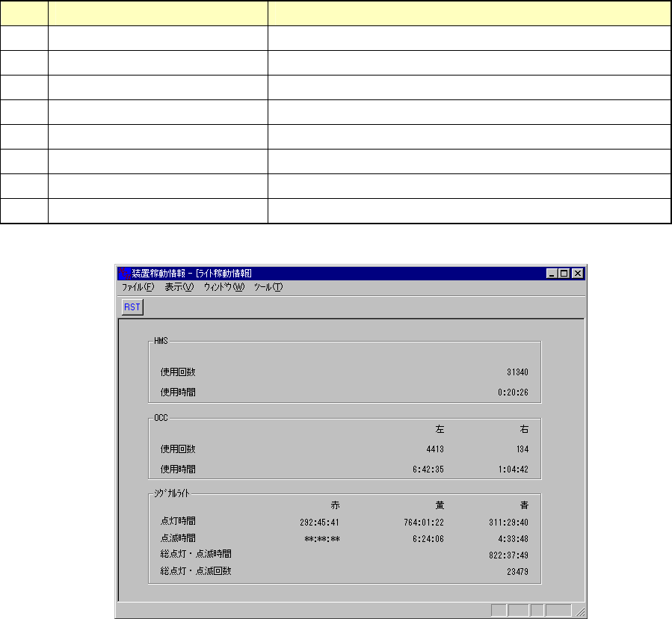
Task: Click yellow light on-time 764:01:22
Action: point(424,523)
